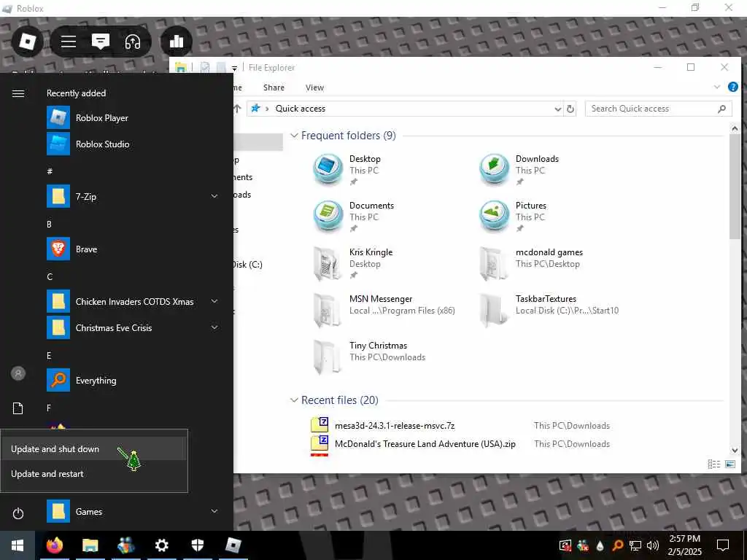Screen dimensions: 747x560
Task: Open the Roblox logo menu button
Action: pyautogui.click(x=27, y=42)
